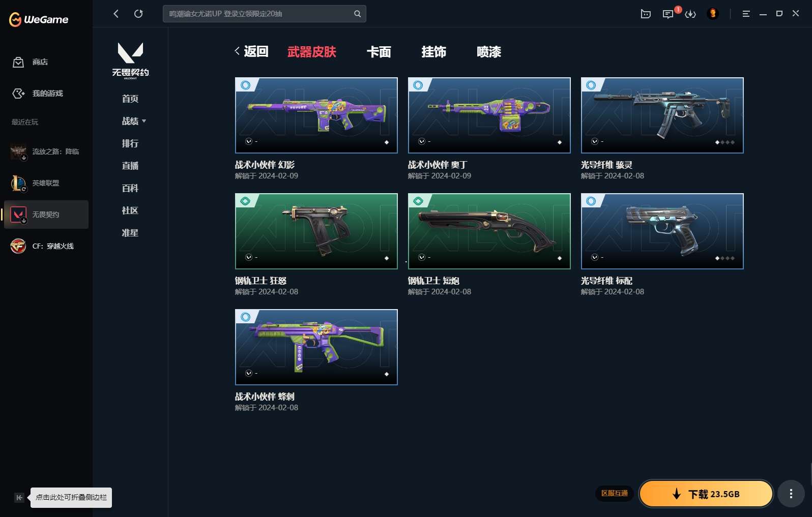812x517 pixels.
Task: Collapse the sidebar using bottom-left icon
Action: (19, 498)
